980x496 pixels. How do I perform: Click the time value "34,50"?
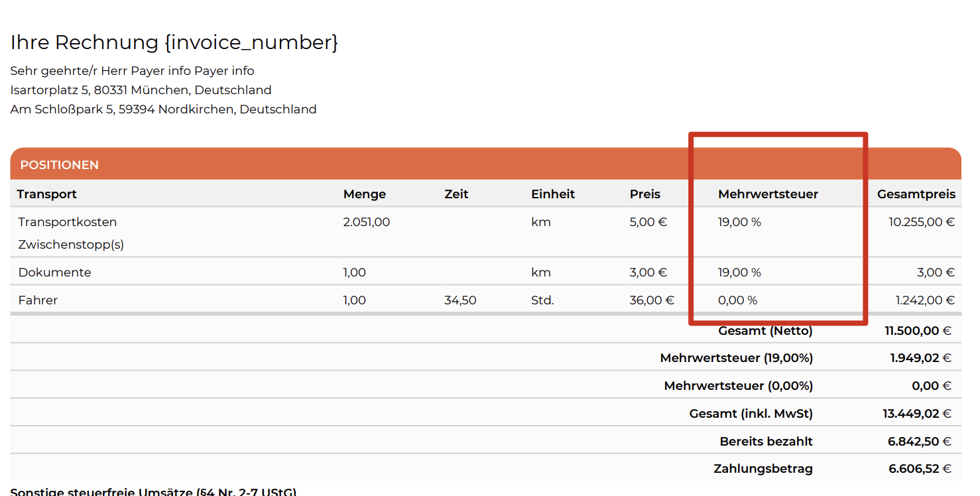(x=461, y=300)
